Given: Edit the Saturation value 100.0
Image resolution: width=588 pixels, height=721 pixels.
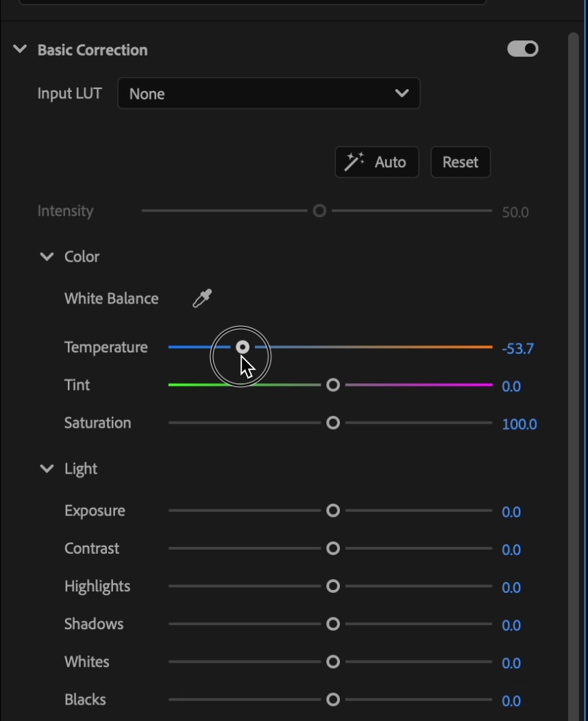Looking at the screenshot, I should (x=519, y=424).
